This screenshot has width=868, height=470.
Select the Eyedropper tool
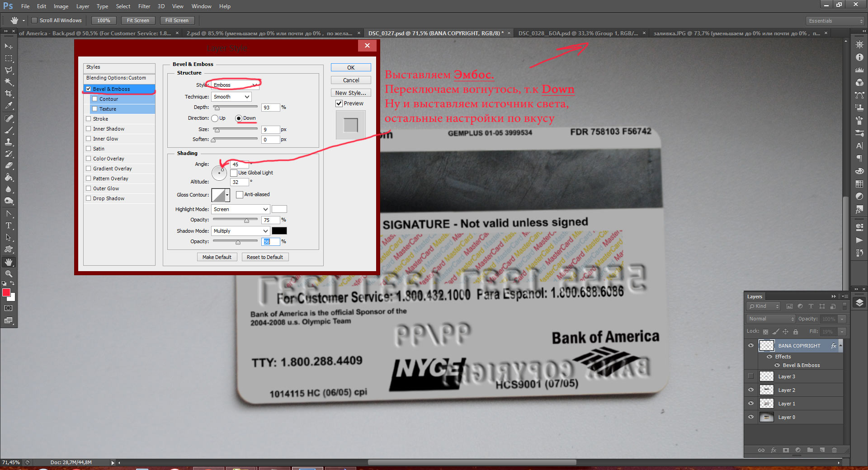pyautogui.click(x=9, y=106)
